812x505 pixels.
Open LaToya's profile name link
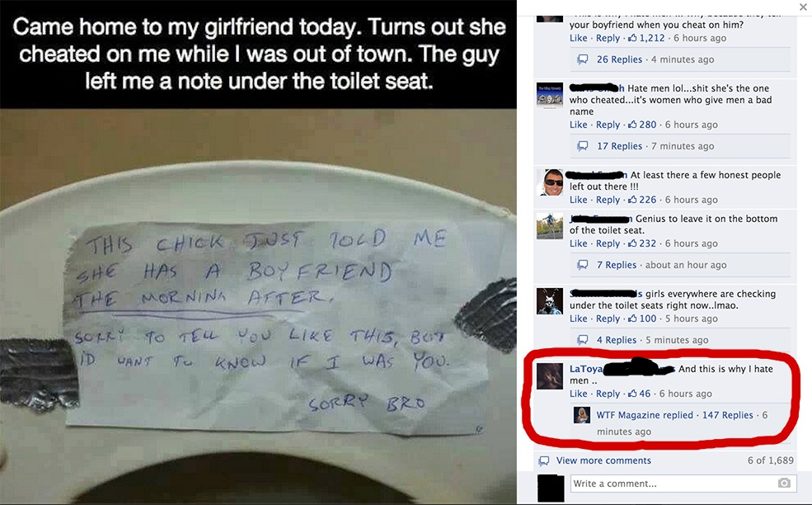586,369
